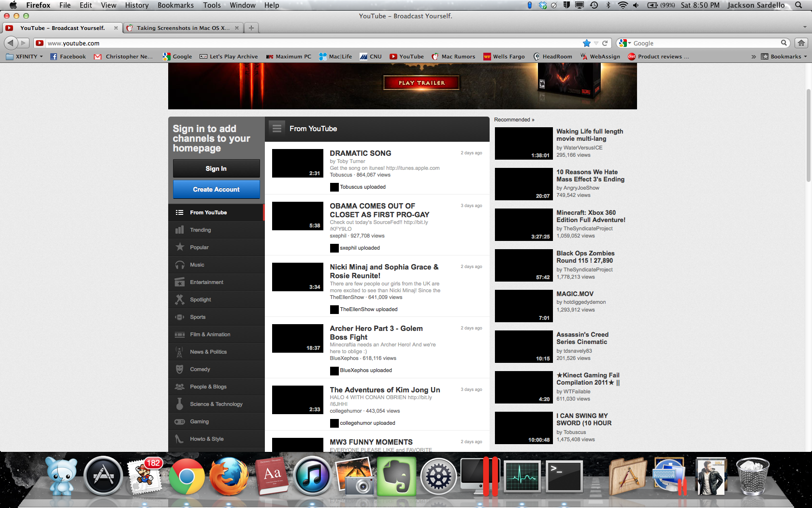Click the News & Politics antenna icon
The height and width of the screenshot is (508, 812).
[179, 352]
